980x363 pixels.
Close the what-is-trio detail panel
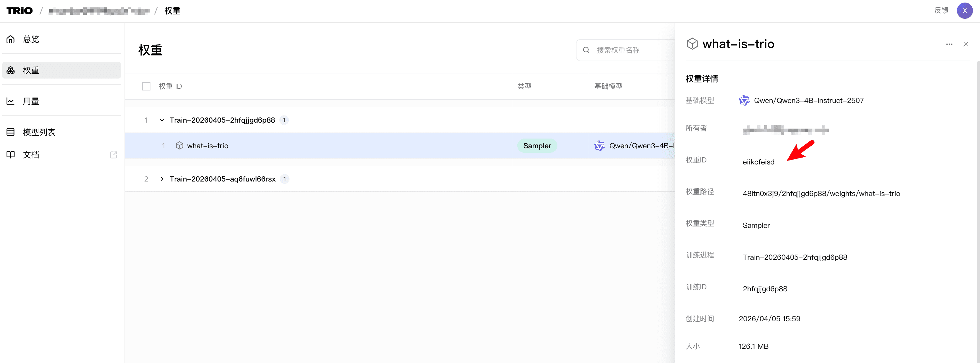point(965,44)
